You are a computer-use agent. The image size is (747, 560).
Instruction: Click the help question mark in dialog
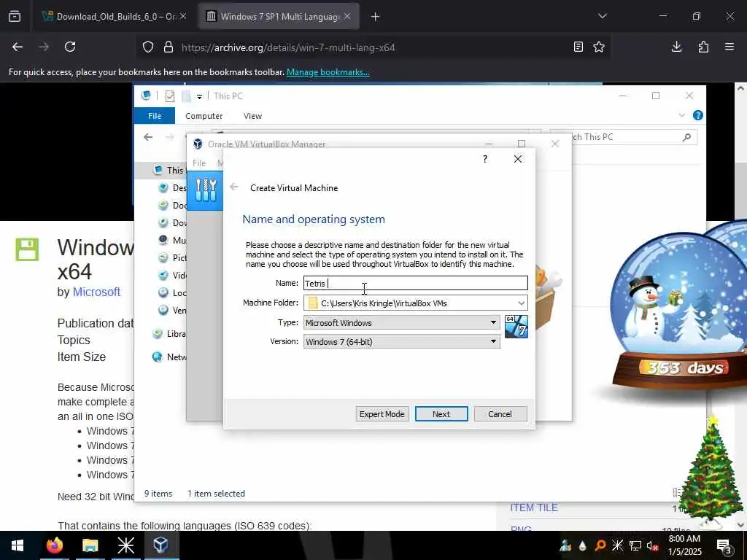485,159
